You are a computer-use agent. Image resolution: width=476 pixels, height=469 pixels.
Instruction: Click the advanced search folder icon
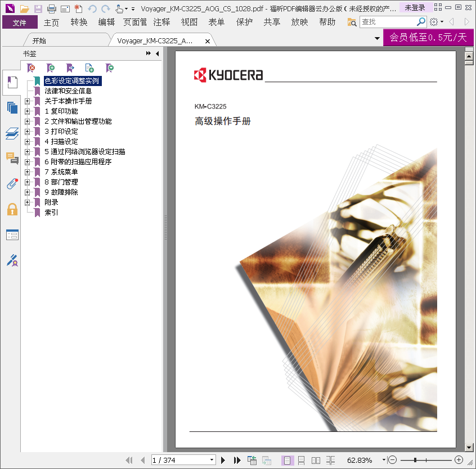(352, 22)
